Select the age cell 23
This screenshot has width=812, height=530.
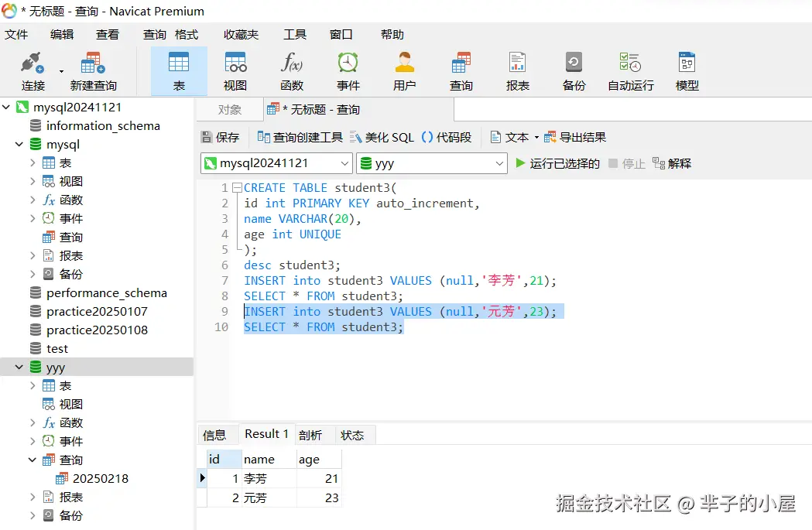(319, 498)
